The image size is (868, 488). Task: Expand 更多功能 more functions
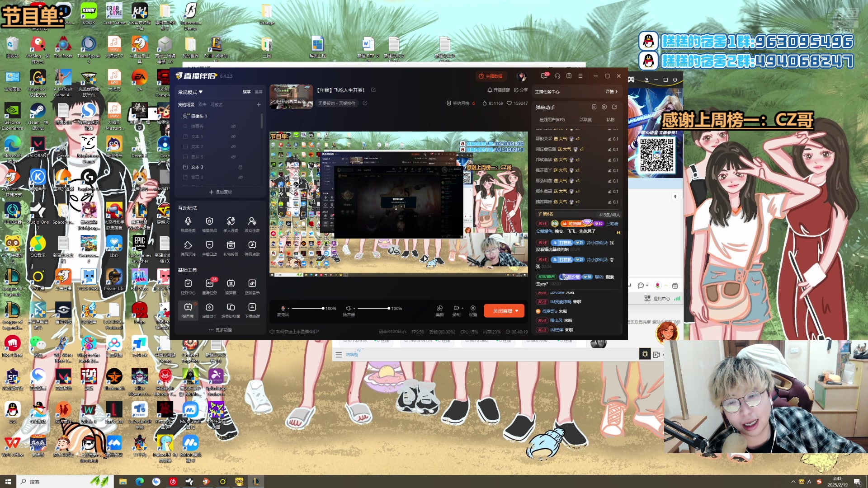(220, 330)
